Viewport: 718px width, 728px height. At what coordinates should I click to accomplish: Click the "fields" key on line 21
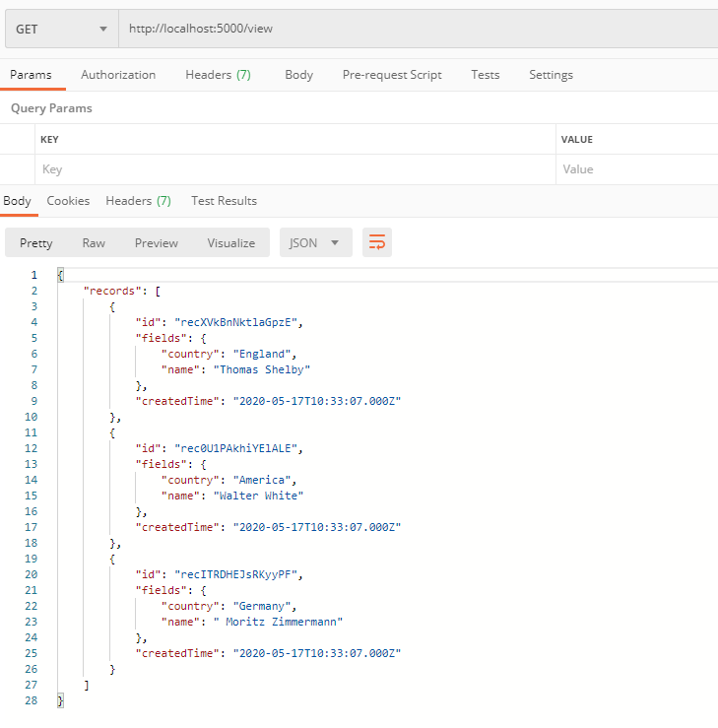(162, 590)
